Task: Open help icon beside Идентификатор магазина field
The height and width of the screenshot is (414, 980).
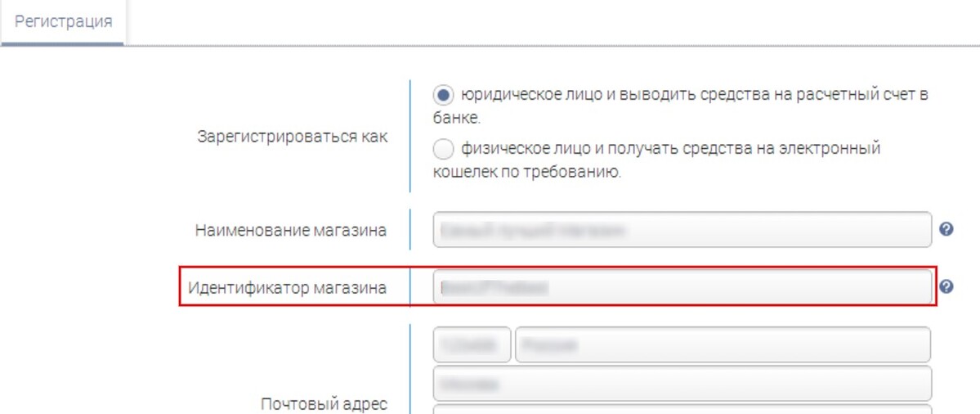Action: coord(946,286)
